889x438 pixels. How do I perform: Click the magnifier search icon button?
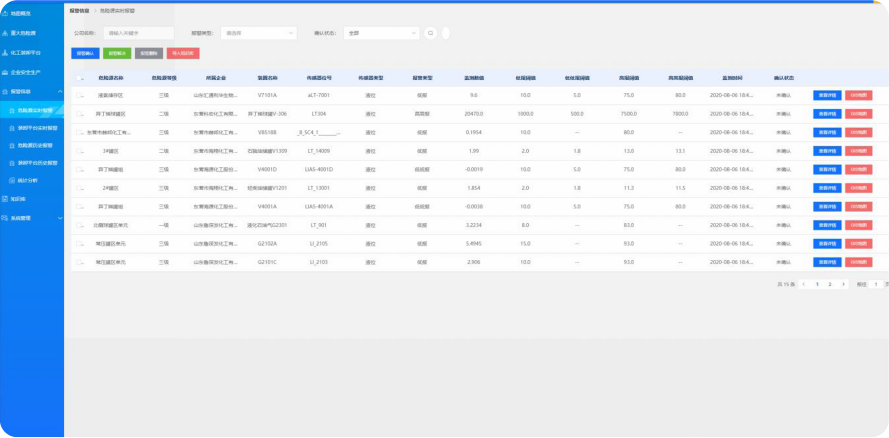(430, 33)
